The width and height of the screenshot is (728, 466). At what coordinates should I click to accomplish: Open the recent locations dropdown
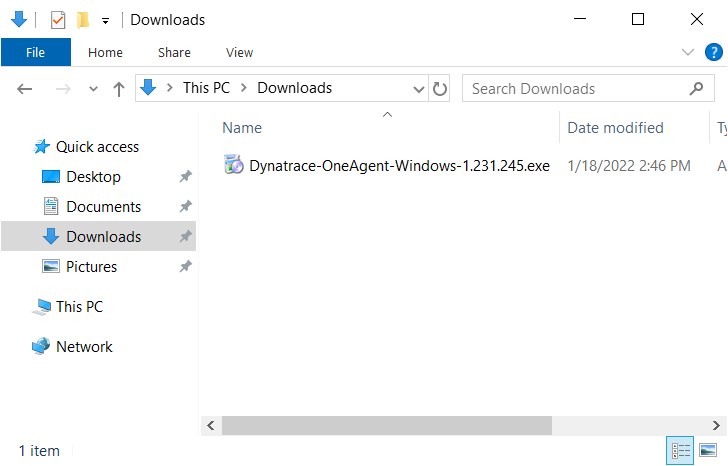(93, 89)
